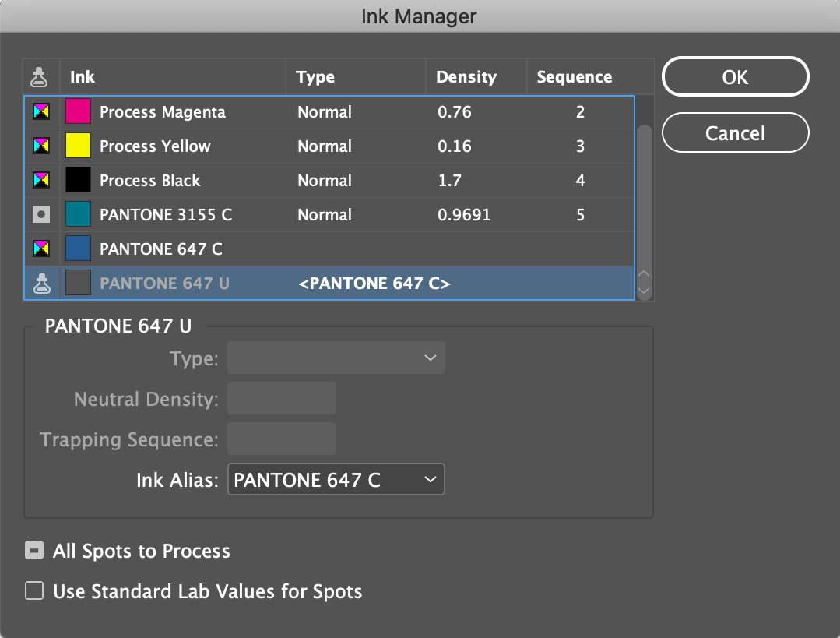Click the Density column header

tap(476, 76)
